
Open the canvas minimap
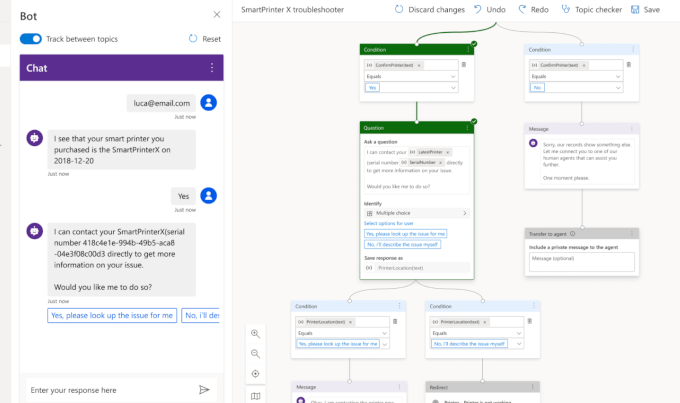pyautogui.click(x=255, y=396)
